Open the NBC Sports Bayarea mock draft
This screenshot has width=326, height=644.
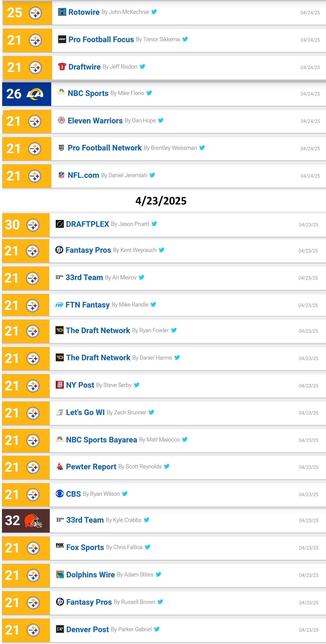[101, 440]
